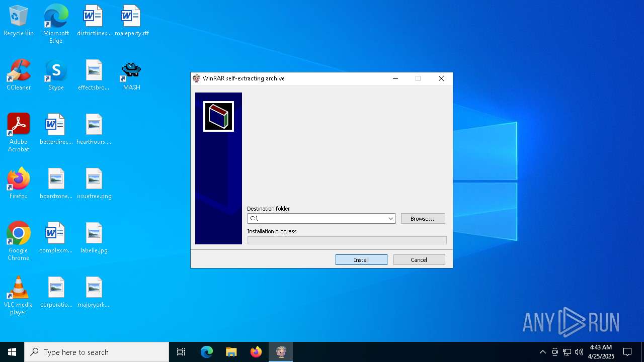
Task: Open the CCleaner desktop shortcut
Action: coord(19,75)
